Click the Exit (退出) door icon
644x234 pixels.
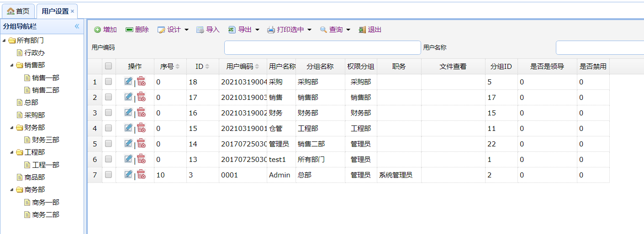[362, 30]
